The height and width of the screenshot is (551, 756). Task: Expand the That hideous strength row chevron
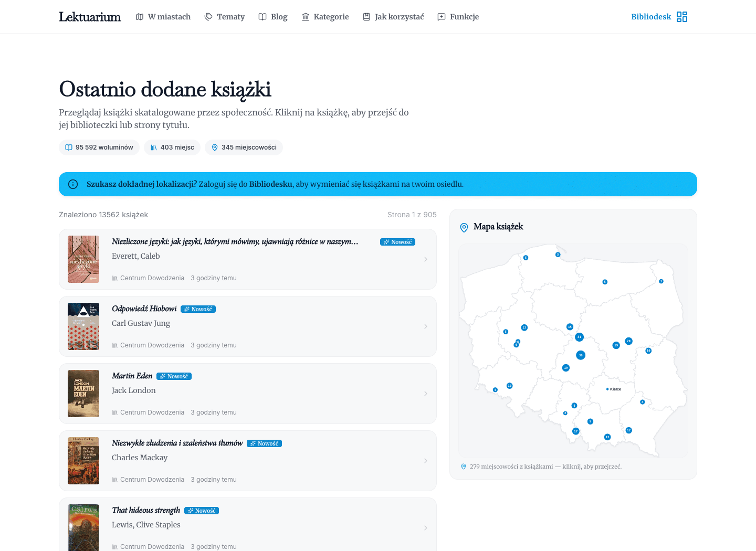426,528
